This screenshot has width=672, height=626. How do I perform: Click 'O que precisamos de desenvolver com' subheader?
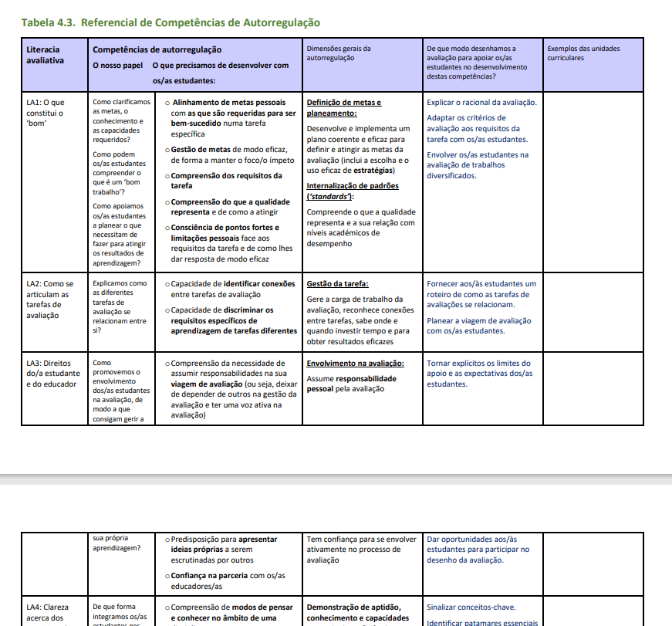(x=221, y=65)
